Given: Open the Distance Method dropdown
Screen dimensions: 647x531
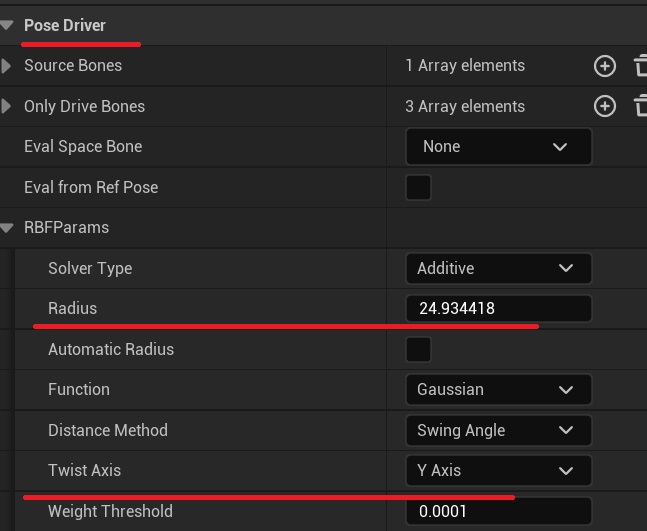Looking at the screenshot, I should point(498,430).
